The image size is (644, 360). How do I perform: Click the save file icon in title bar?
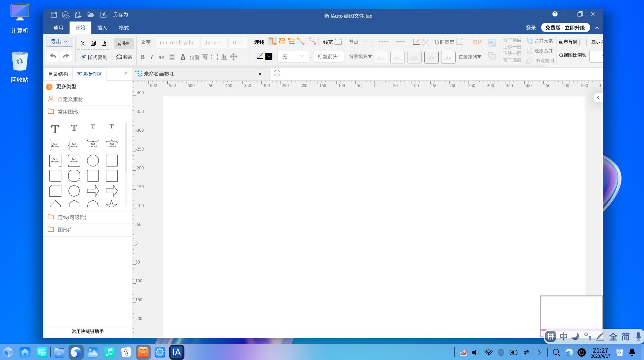pyautogui.click(x=54, y=15)
